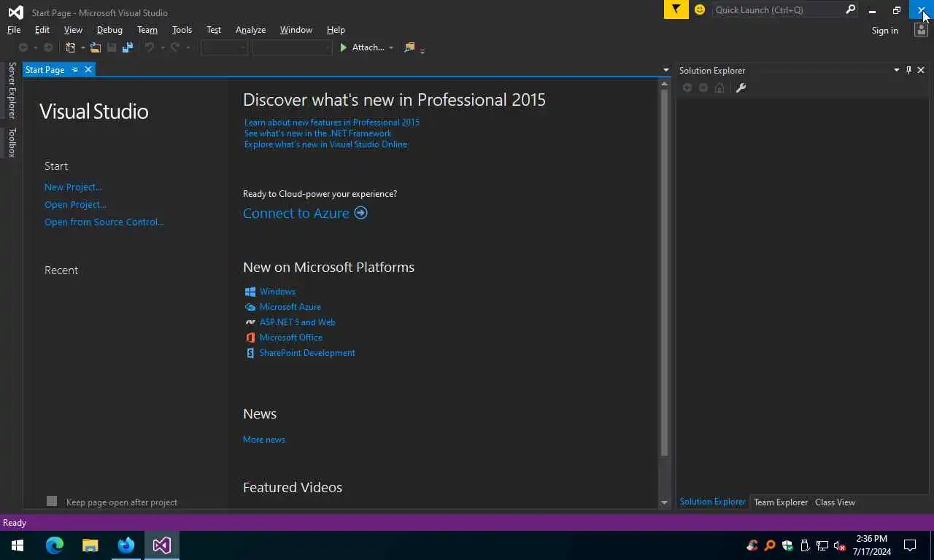This screenshot has width=934, height=560.
Task: Open the Analyze menu
Action: (250, 30)
